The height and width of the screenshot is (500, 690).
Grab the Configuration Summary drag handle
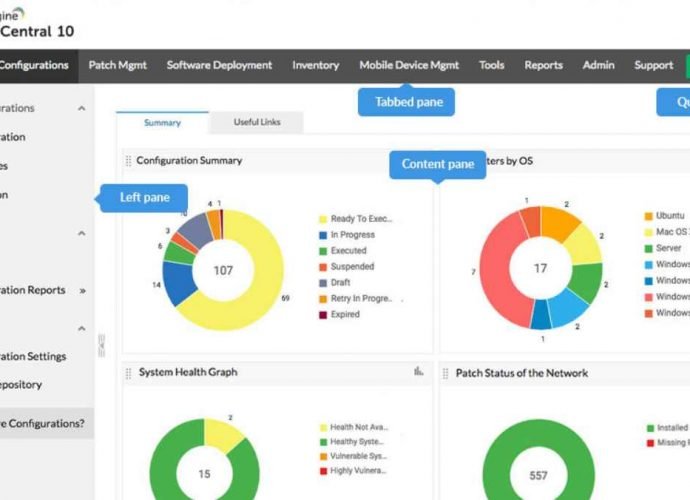(x=128, y=161)
